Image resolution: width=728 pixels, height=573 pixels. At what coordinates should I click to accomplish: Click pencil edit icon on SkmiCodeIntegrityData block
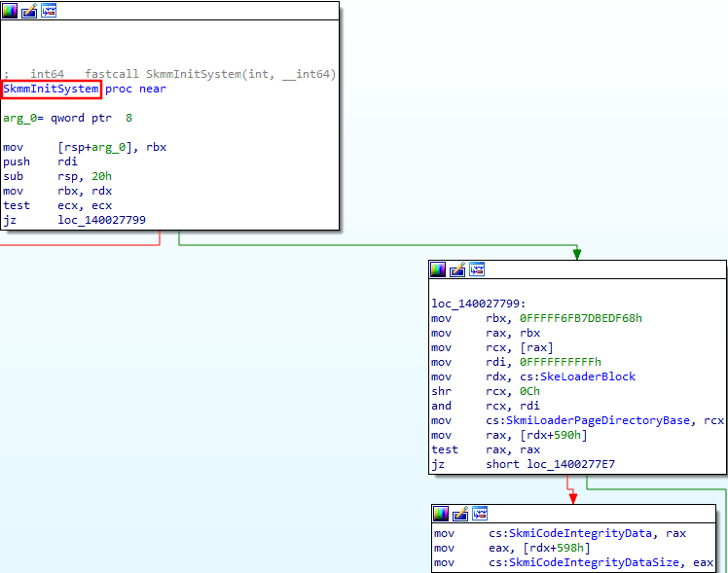[x=460, y=514]
